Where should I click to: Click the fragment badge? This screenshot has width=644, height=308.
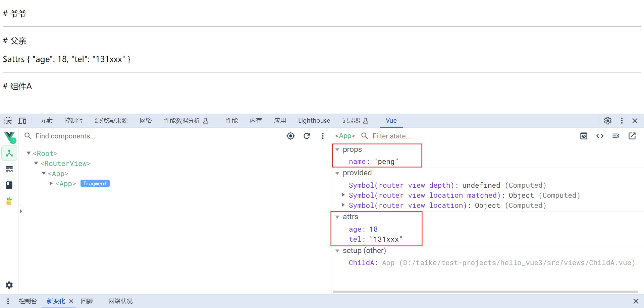tap(95, 183)
